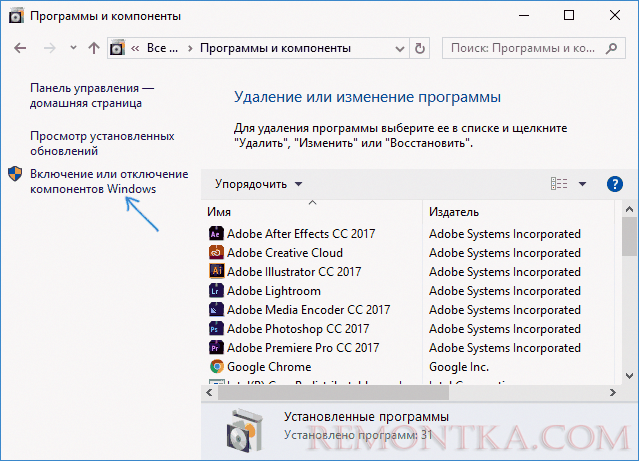The image size is (639, 461).
Task: Click vertical scrollbar up arrow
Action: tap(629, 210)
